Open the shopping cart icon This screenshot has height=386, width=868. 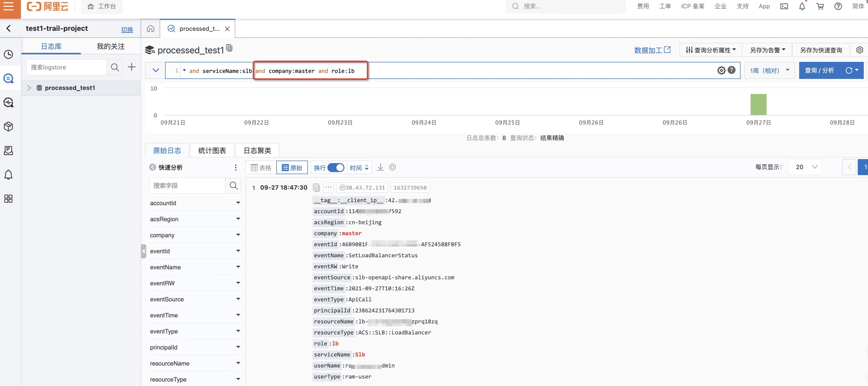[x=820, y=6]
